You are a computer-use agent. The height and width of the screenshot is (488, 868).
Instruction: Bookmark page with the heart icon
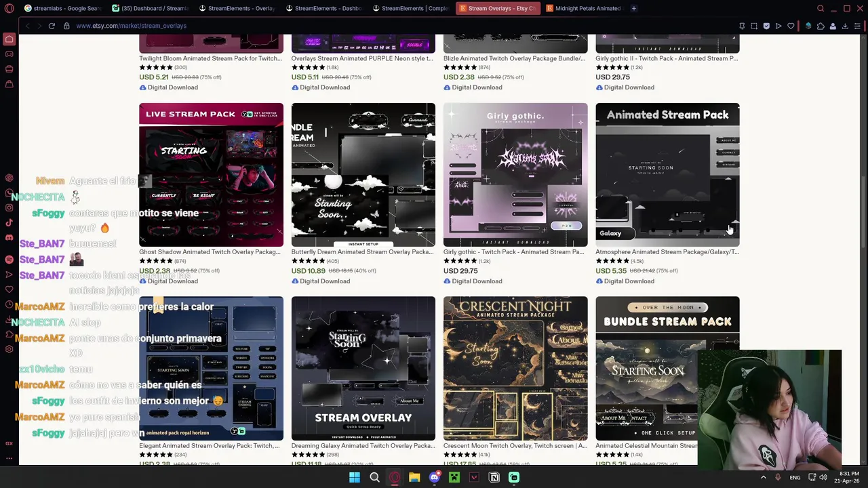click(791, 26)
